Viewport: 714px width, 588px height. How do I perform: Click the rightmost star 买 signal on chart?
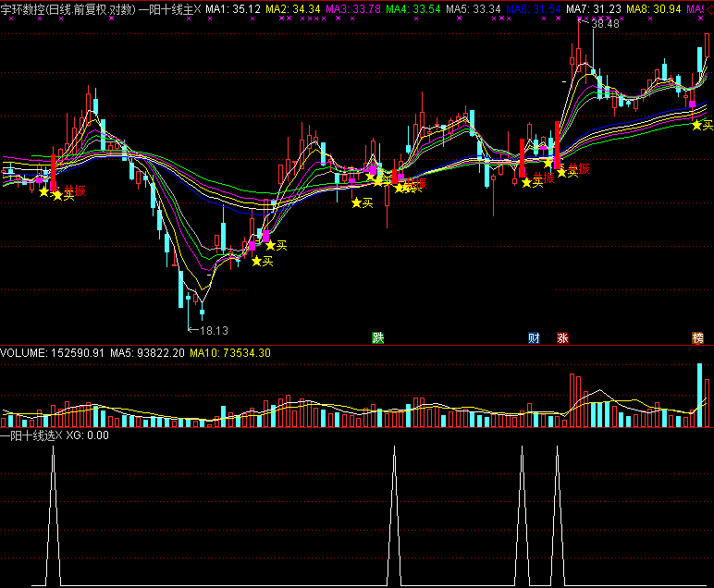(x=697, y=125)
